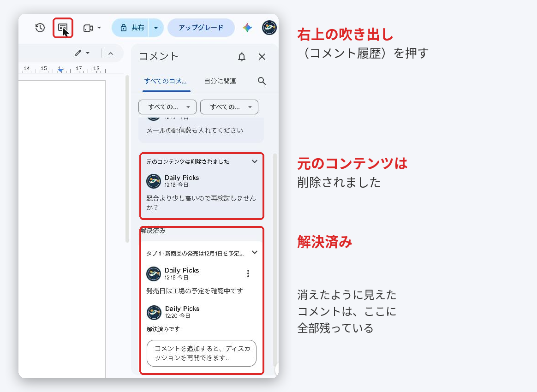The image size is (537, 392).
Task: Click Daily Picks avatar on the 12:20 reply
Action: pos(154,312)
